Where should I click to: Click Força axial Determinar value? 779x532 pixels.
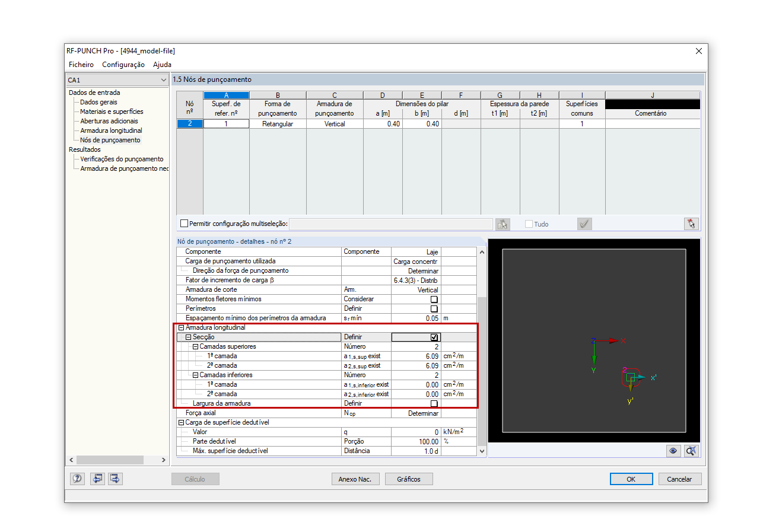point(416,413)
